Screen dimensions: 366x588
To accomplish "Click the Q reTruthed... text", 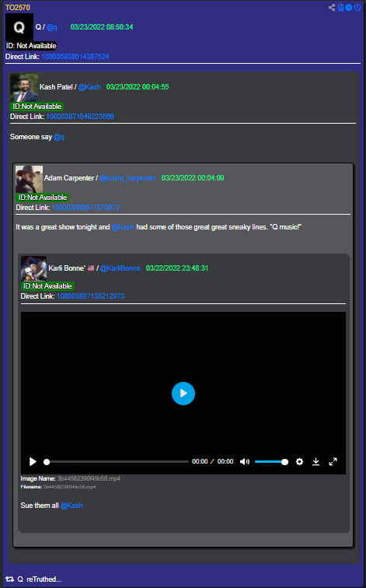I will click(x=40, y=579).
